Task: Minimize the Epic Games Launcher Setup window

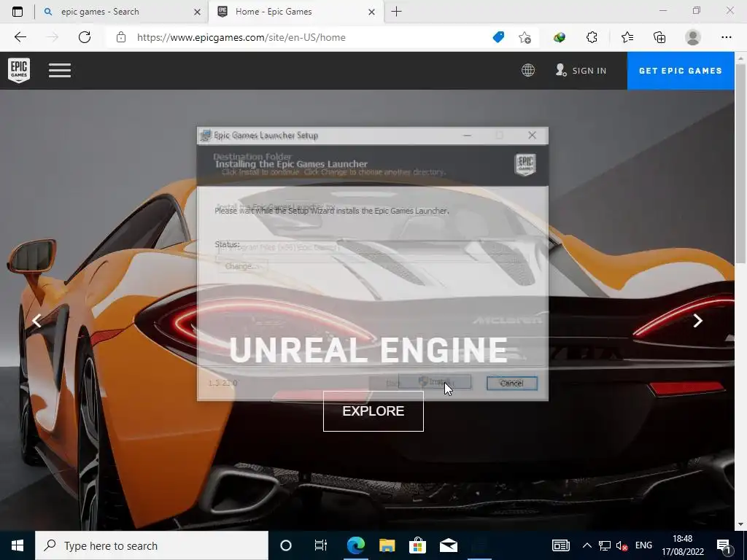Action: [468, 135]
